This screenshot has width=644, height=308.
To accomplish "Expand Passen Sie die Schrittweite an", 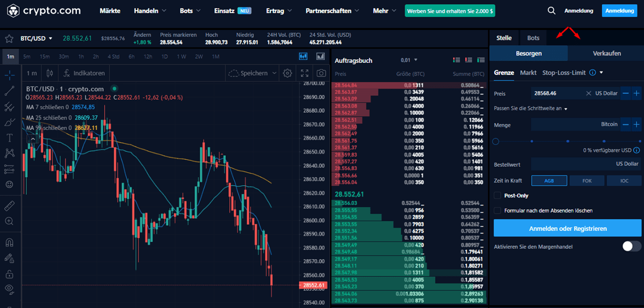I will coord(531,109).
